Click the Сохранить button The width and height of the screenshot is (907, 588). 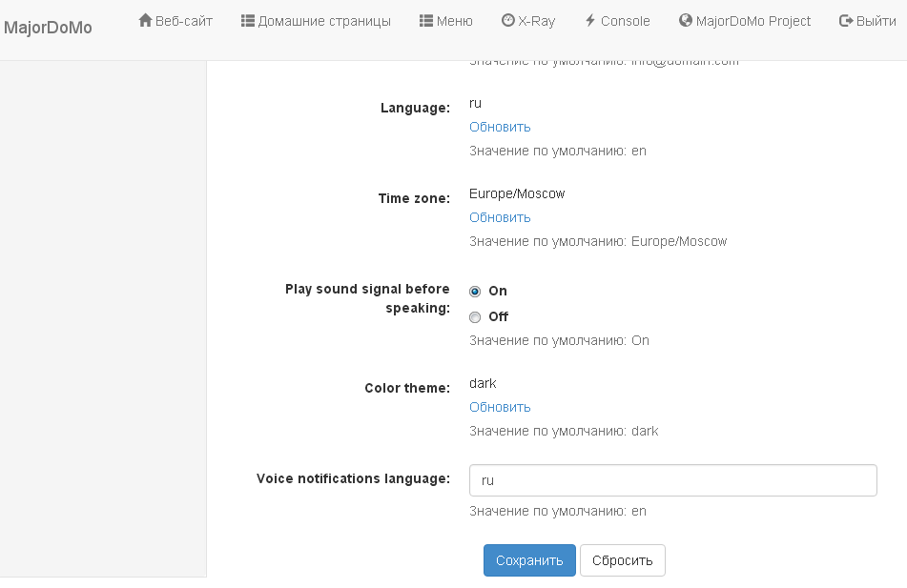(x=529, y=560)
